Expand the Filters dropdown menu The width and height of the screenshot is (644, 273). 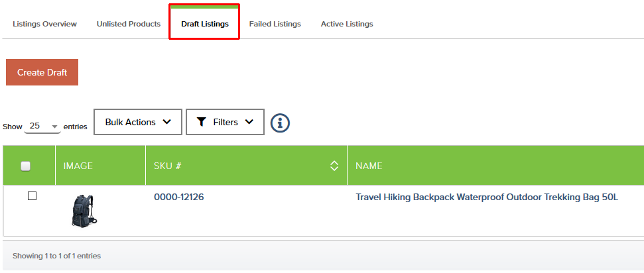[x=225, y=122]
